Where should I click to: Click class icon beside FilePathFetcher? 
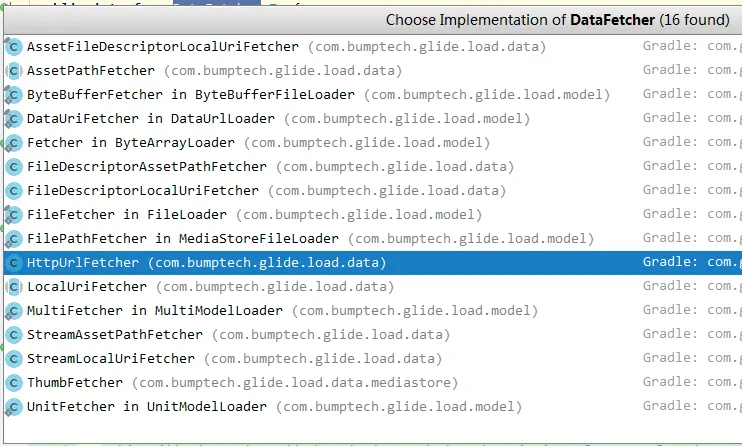tap(13, 239)
